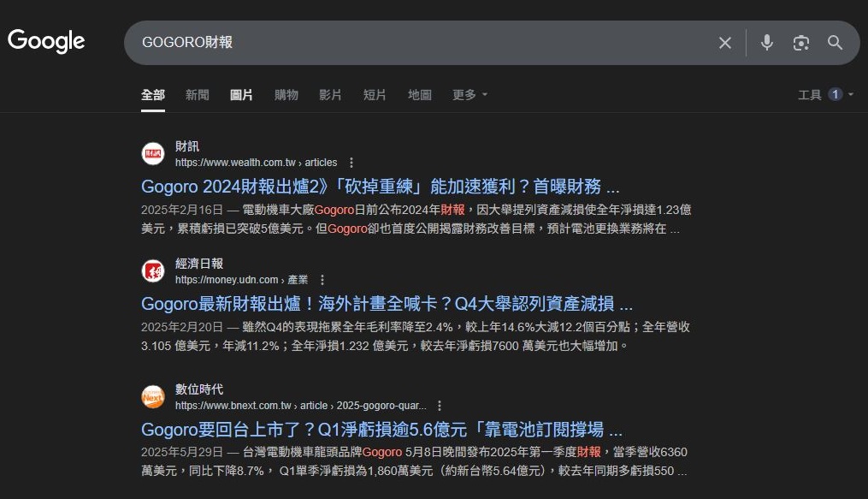Click the 經濟日報 source name
The width and height of the screenshot is (868, 499).
tap(199, 264)
